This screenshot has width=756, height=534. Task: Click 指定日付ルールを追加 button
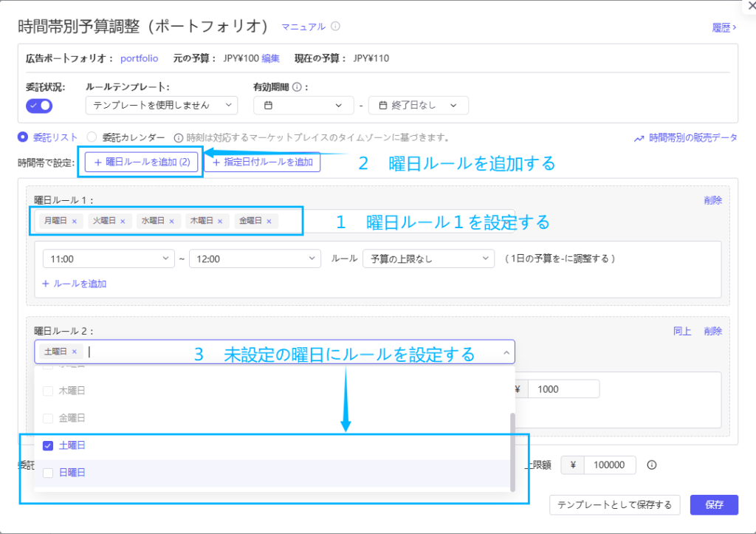[262, 162]
